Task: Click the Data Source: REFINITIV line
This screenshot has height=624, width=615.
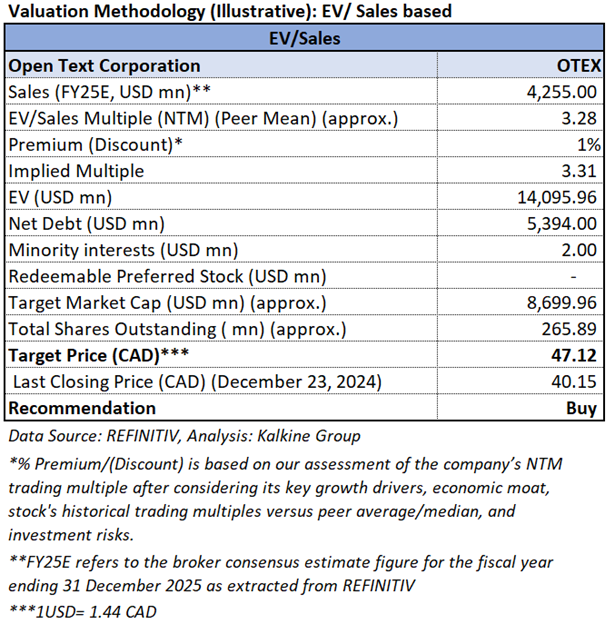Action: click(x=184, y=436)
